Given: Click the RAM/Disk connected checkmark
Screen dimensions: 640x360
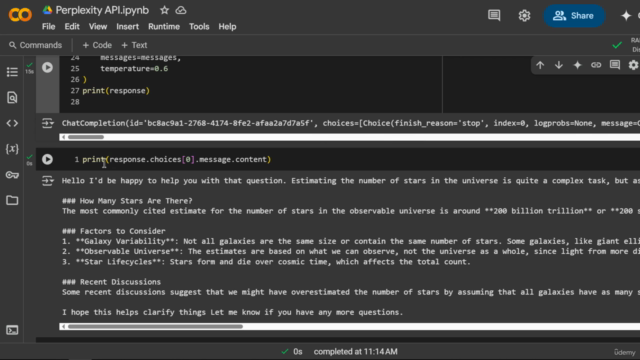Looking at the screenshot, I should tap(617, 45).
